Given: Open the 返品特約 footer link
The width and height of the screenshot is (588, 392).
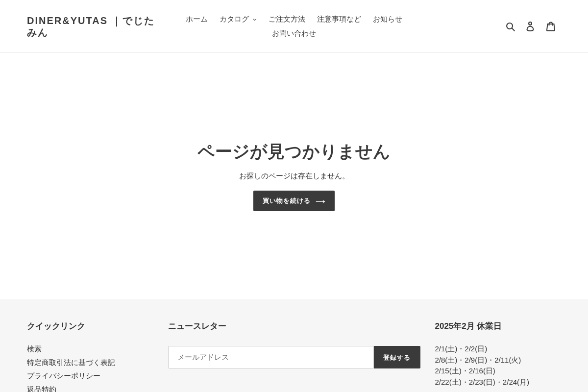Looking at the screenshot, I should point(42,389).
